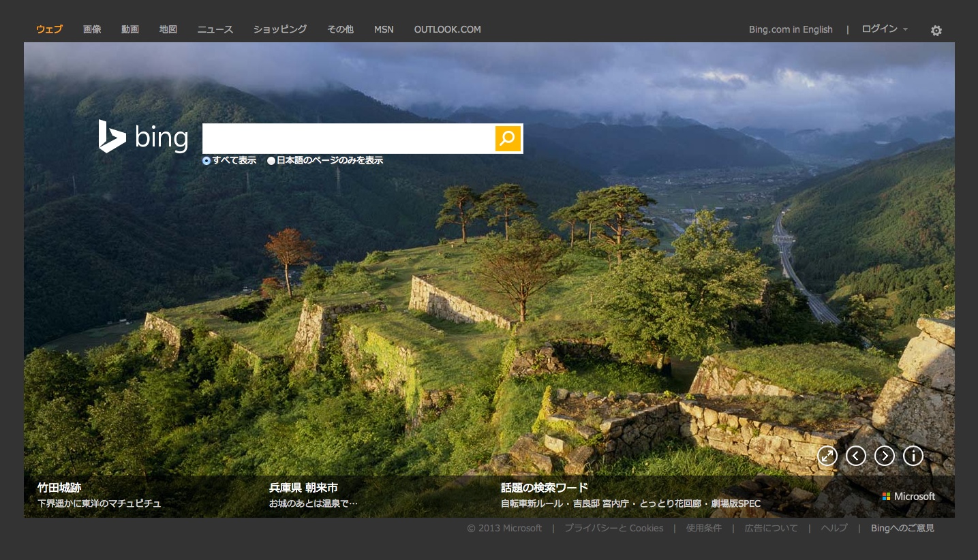Click the Bing logo
This screenshot has width=978, height=560.
(x=143, y=137)
